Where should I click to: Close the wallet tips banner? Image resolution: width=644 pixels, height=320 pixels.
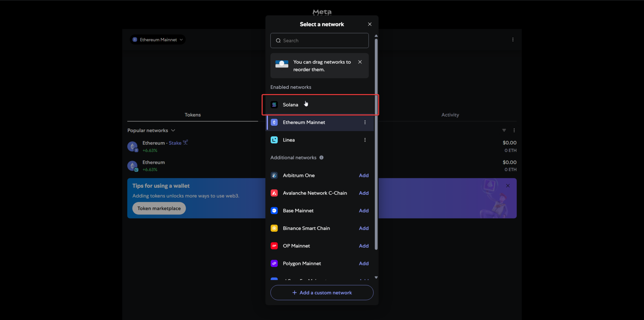pos(508,186)
